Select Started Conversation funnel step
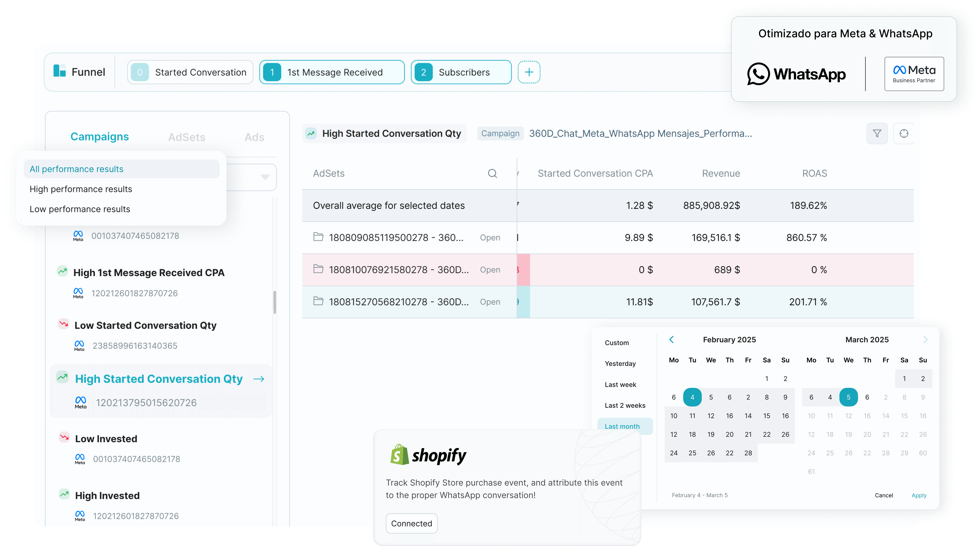The image size is (980, 546). [x=190, y=72]
